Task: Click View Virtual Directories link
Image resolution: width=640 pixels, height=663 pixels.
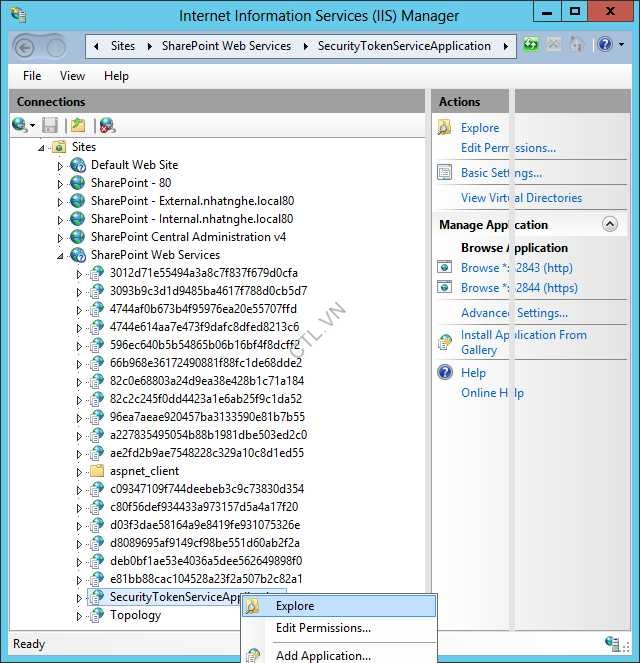Action: 522,198
